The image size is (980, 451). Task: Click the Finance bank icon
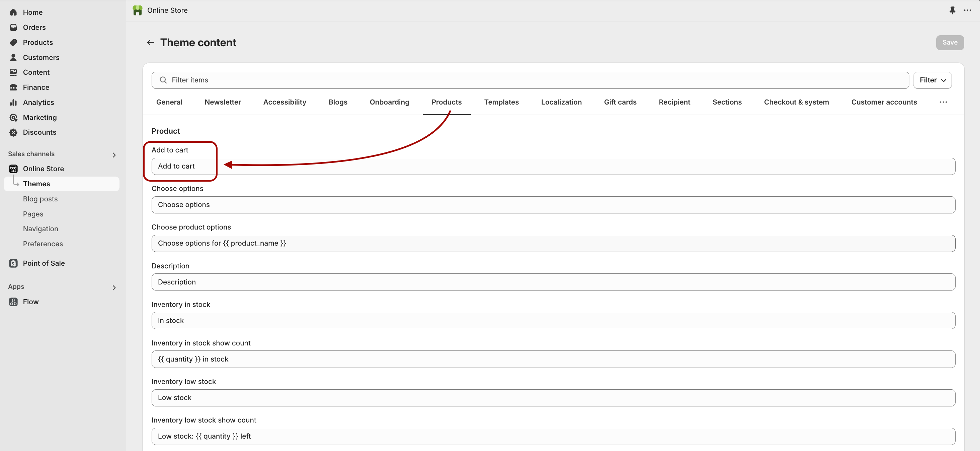tap(13, 87)
